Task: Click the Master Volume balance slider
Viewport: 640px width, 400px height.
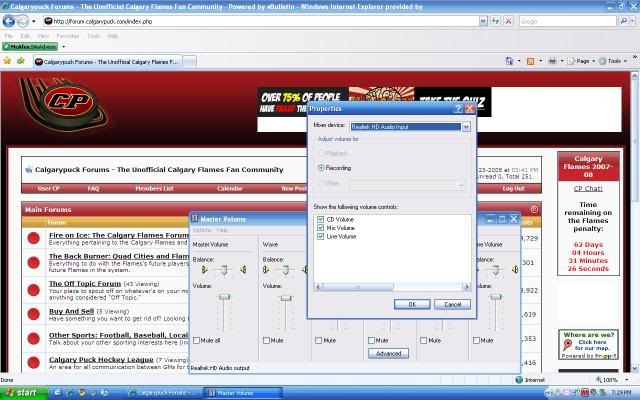Action: (x=224, y=269)
